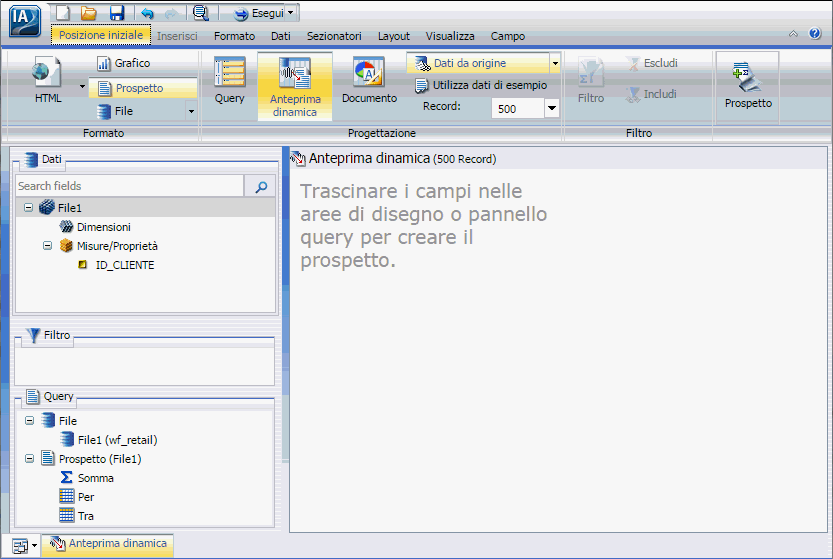Select the Somma query bucket
The height and width of the screenshot is (559, 833).
(x=96, y=478)
